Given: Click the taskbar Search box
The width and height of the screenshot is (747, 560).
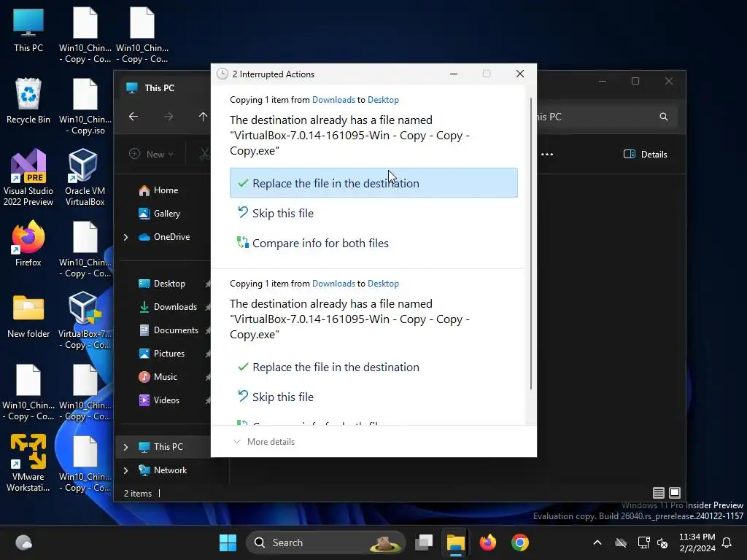Looking at the screenshot, I should coord(325,542).
